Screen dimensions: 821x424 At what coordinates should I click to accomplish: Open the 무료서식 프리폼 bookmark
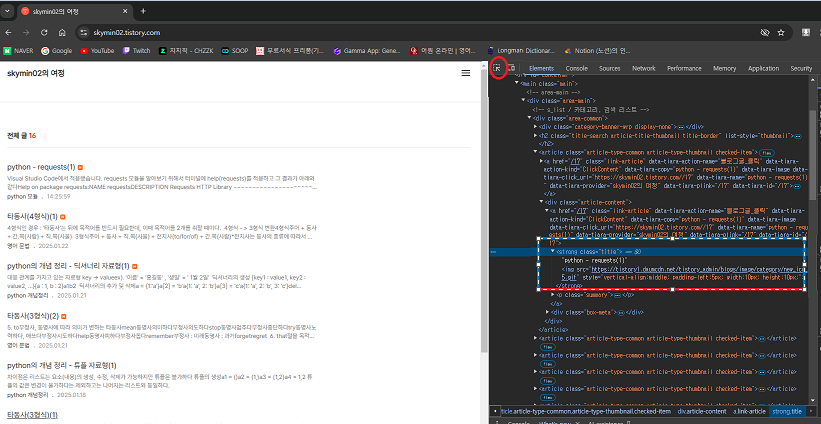(x=291, y=51)
